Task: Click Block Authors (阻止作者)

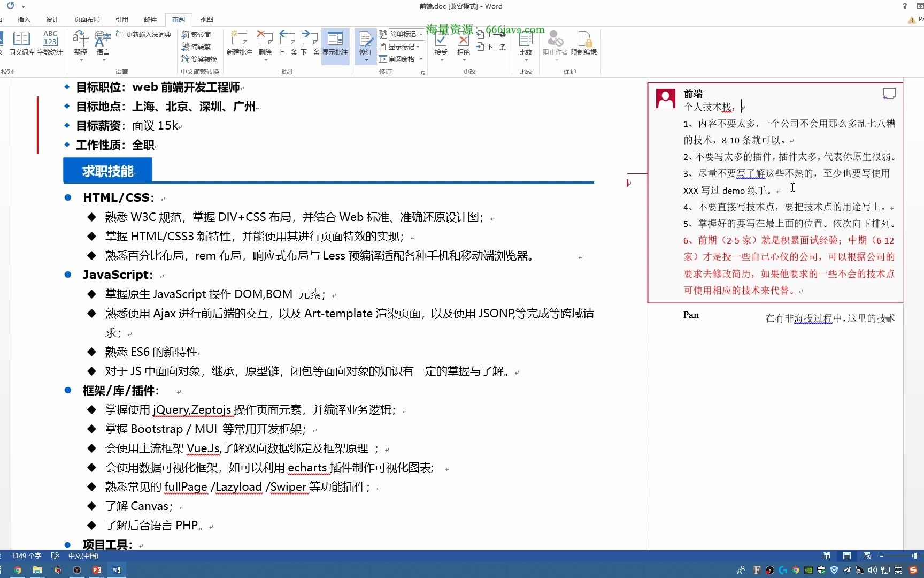Action: point(555,43)
